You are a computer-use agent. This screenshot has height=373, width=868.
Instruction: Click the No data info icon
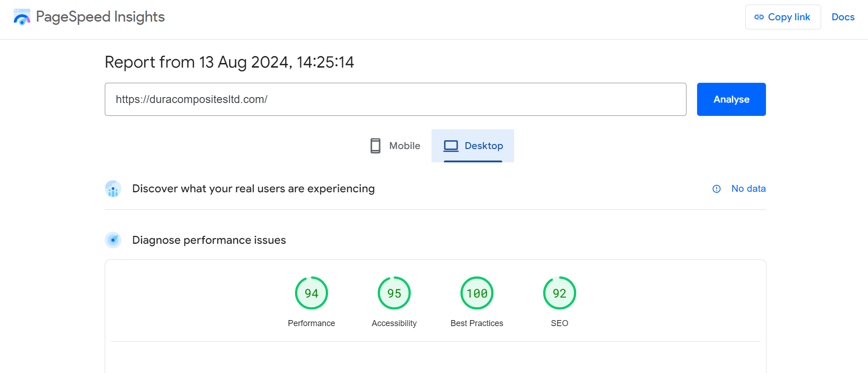pos(716,189)
